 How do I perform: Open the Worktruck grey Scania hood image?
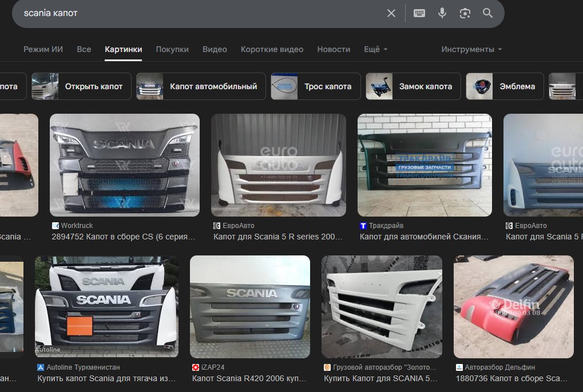tap(125, 165)
